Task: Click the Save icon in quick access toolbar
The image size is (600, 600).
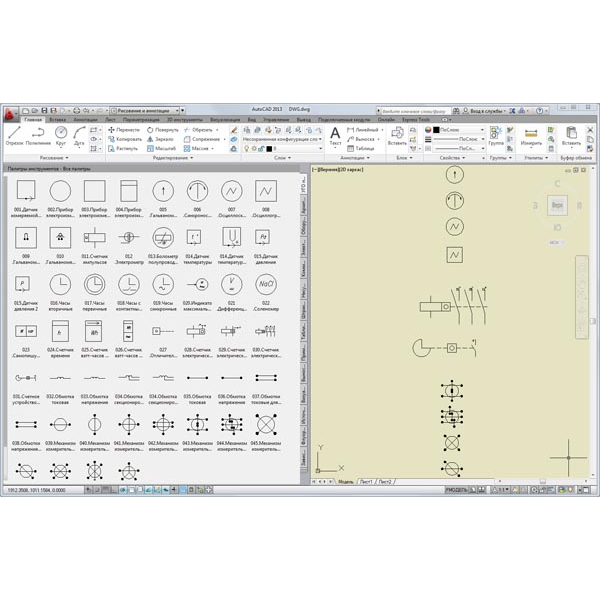Action: (44, 111)
